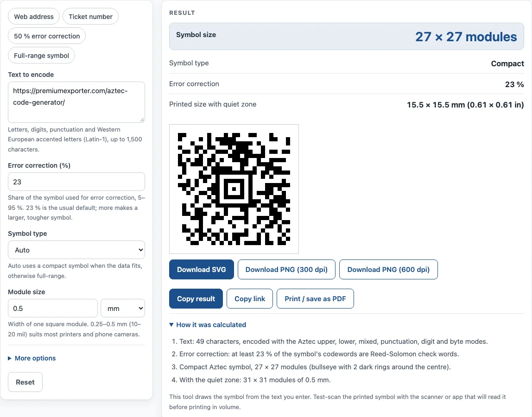Download the PNG at 300 dpi

click(286, 269)
